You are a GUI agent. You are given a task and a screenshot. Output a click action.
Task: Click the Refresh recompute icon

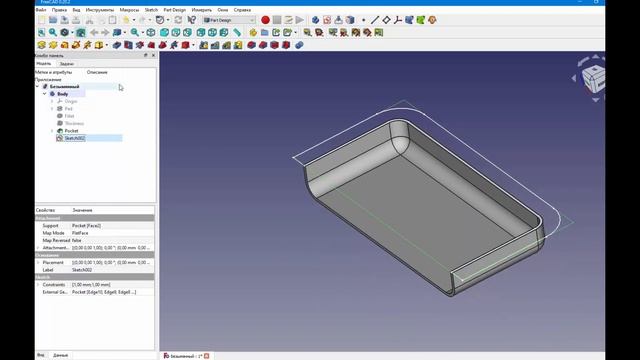click(x=178, y=20)
